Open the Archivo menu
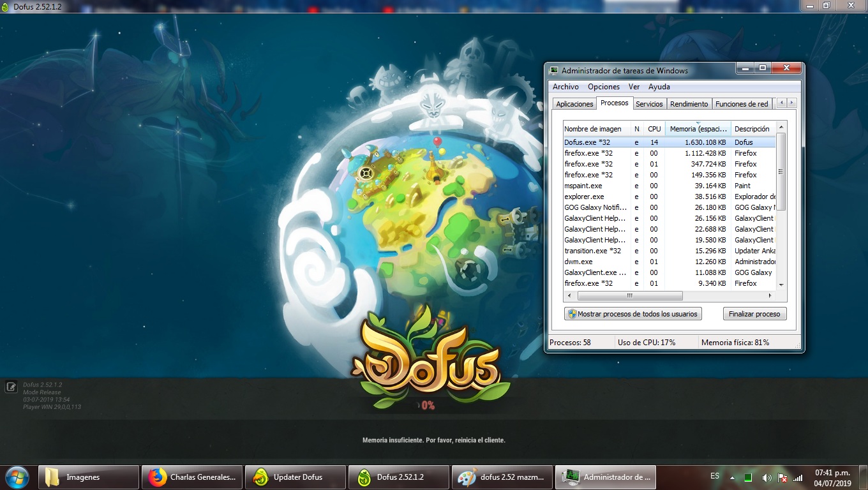Image resolution: width=868 pixels, height=490 pixels. (x=565, y=87)
